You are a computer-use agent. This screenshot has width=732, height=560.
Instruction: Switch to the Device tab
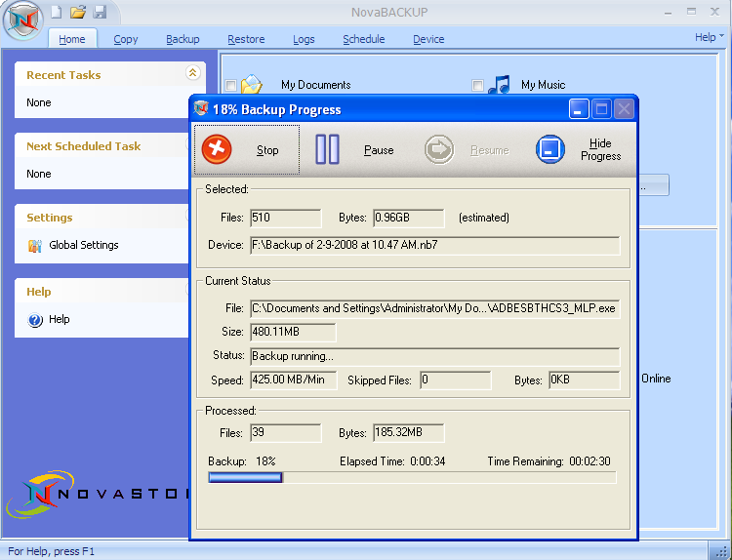tap(428, 39)
